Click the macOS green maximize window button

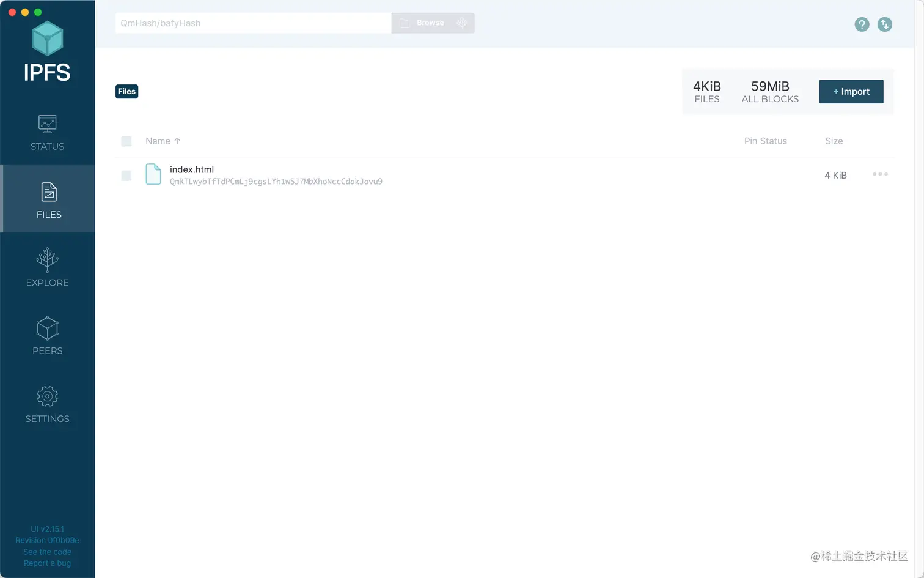(x=38, y=12)
